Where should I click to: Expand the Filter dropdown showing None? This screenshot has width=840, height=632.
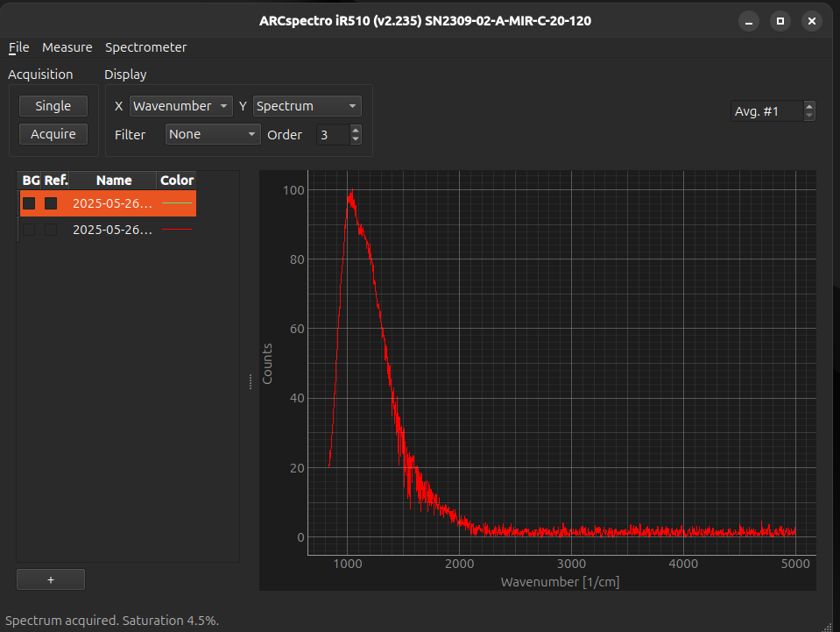213,134
